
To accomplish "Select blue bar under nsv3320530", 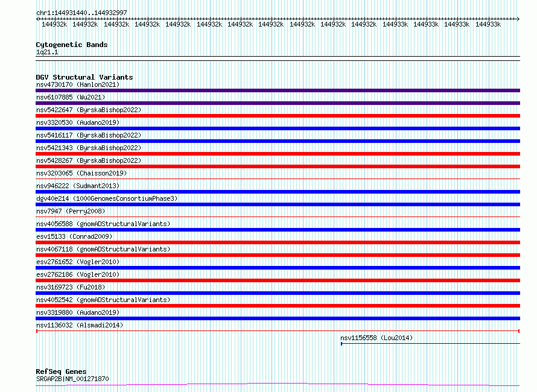I will [x=278, y=128].
